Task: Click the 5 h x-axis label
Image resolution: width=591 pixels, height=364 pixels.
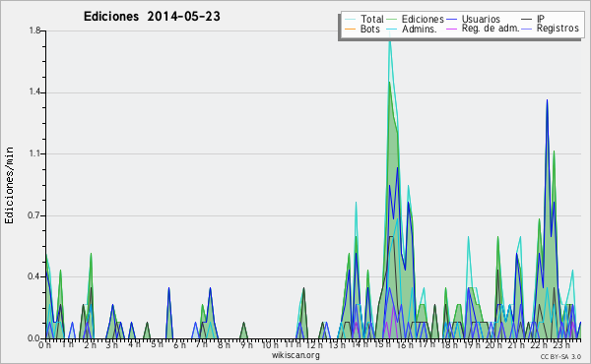Action: (x=157, y=344)
